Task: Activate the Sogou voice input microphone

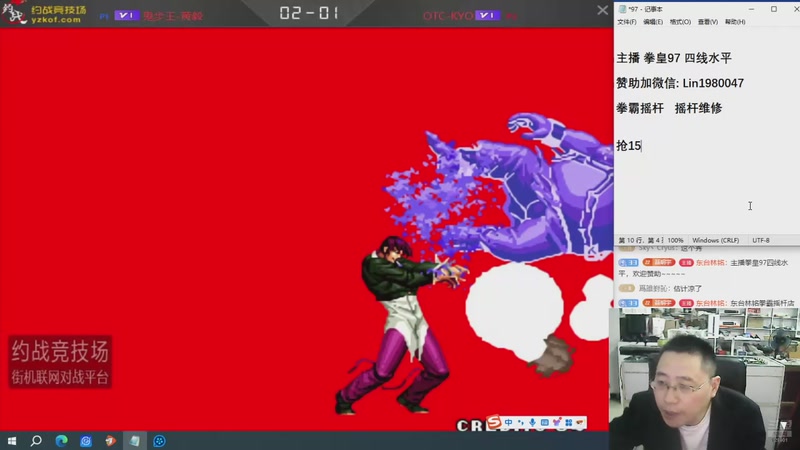Action: pos(532,422)
